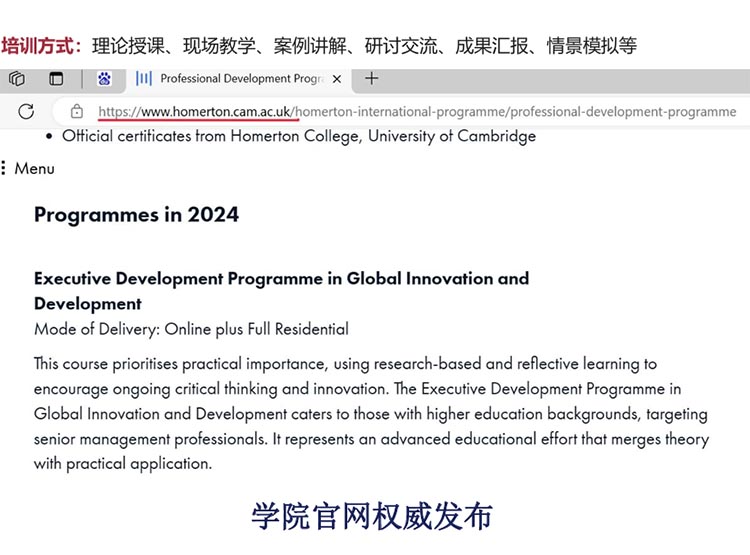Toggle the vertical tabs panel icon

point(56,78)
